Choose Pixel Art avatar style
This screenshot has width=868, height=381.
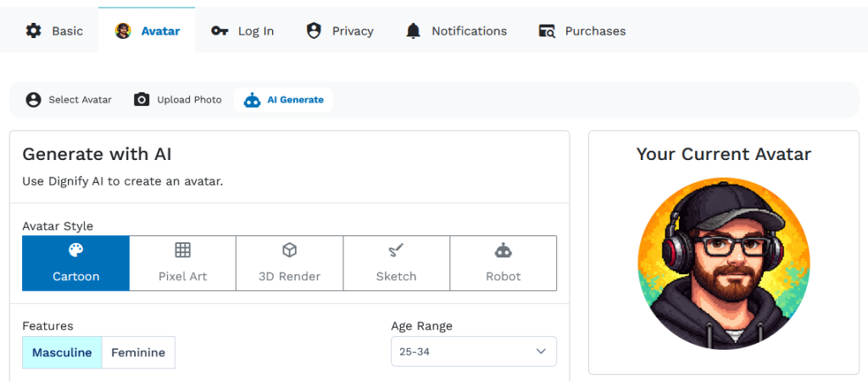pyautogui.click(x=182, y=263)
